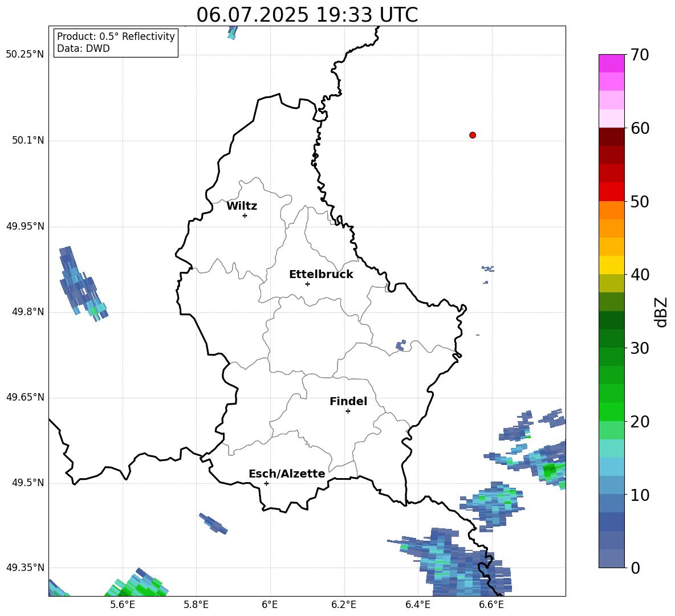Click the Data: DWD text
The image size is (675, 616).
[x=83, y=48]
